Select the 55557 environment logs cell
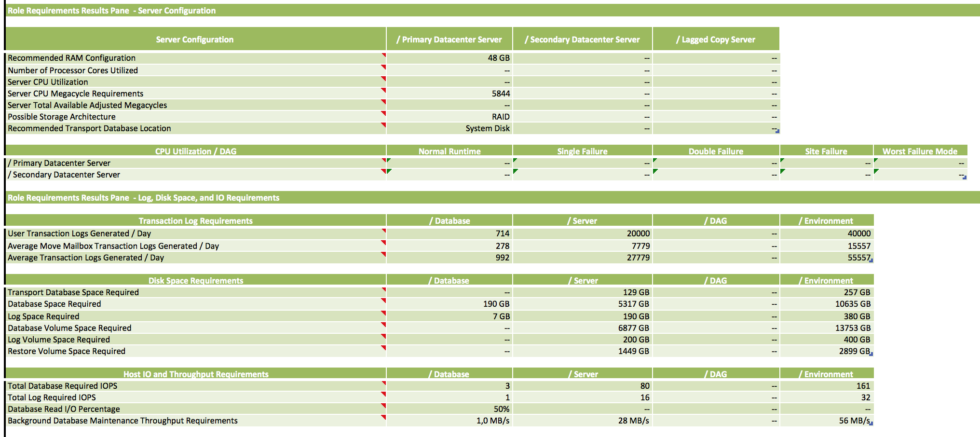The image size is (980, 437). pyautogui.click(x=826, y=258)
